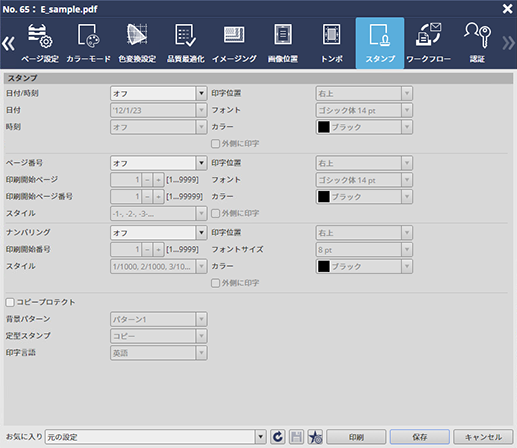
Task: Click the manage favorites star icon
Action: pos(315,437)
